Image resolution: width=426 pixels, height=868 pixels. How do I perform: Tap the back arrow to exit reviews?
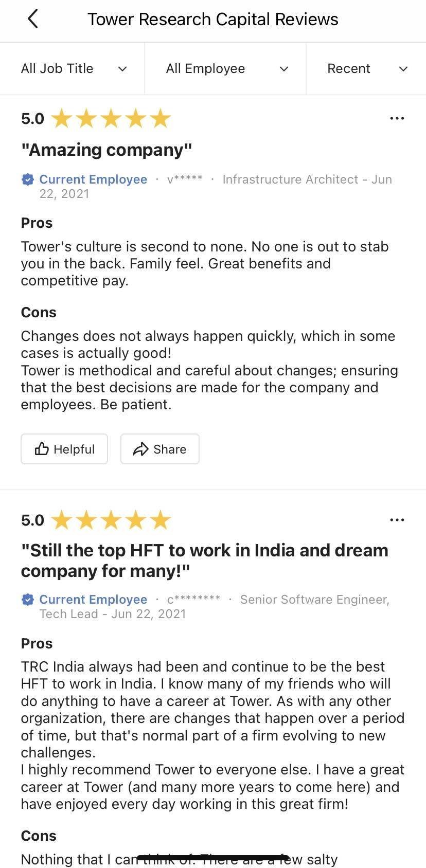pyautogui.click(x=32, y=19)
